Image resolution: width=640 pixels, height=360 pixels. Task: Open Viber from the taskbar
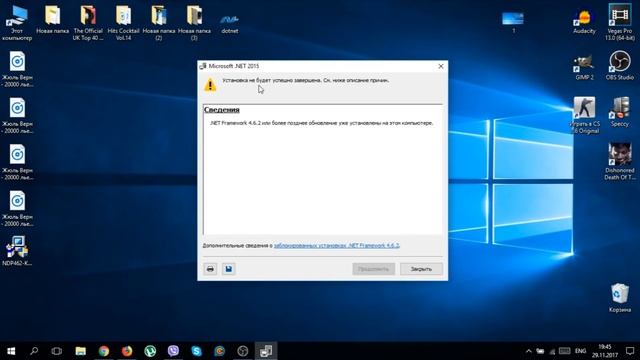pyautogui.click(x=173, y=351)
